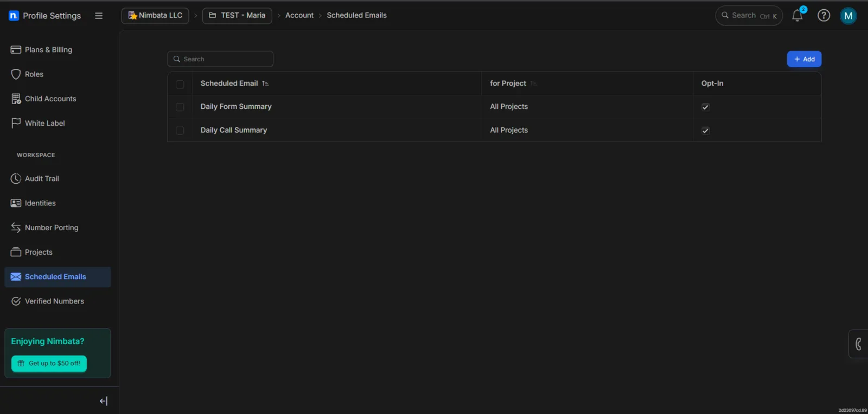The height and width of the screenshot is (414, 868).
Task: Click the Scheduled Emails breadcrumb
Action: pyautogui.click(x=356, y=15)
